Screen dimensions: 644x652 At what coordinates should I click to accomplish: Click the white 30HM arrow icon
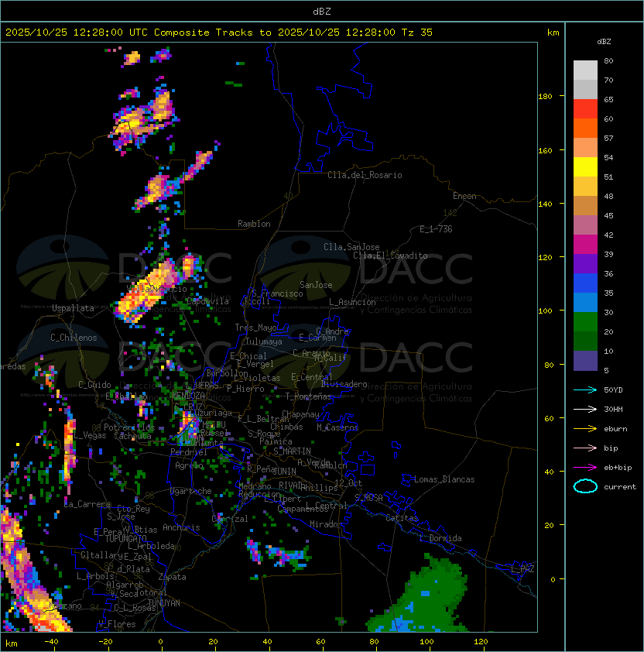pos(585,409)
